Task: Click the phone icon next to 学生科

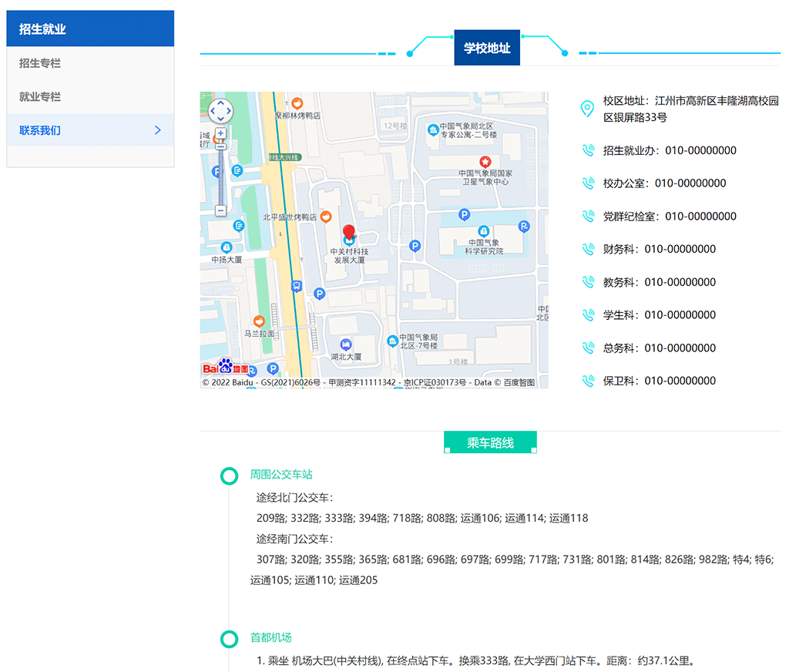Action: pyautogui.click(x=588, y=314)
